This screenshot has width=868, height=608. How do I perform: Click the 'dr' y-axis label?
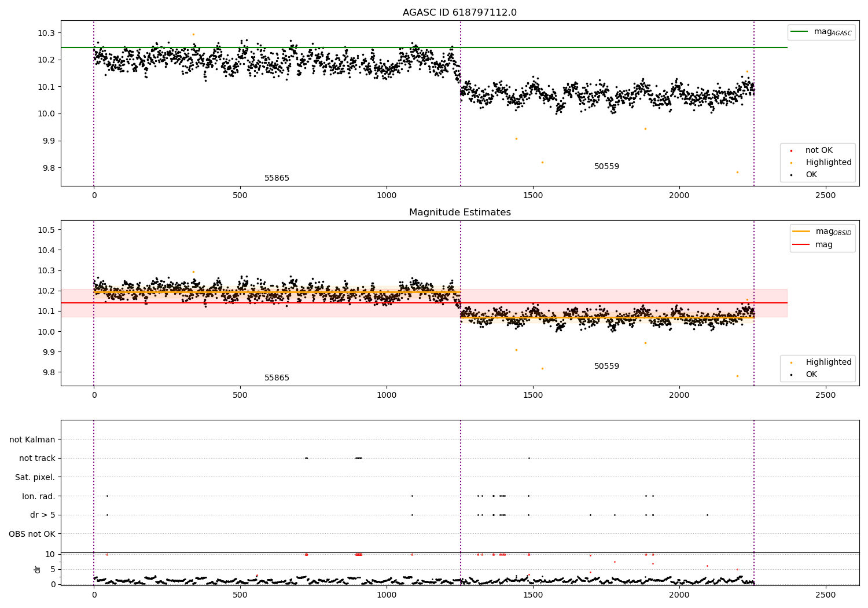click(x=38, y=569)
